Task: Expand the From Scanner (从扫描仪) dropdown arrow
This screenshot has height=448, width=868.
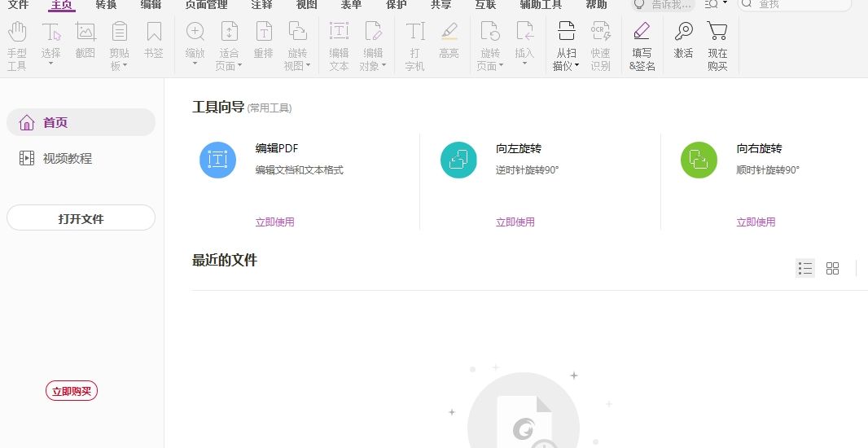Action: click(576, 66)
